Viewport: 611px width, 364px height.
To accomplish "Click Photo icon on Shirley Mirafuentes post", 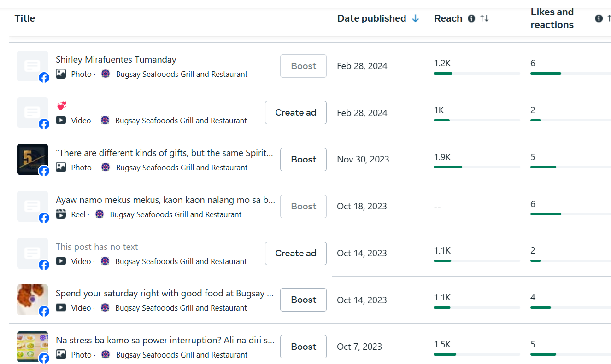I will (61, 74).
